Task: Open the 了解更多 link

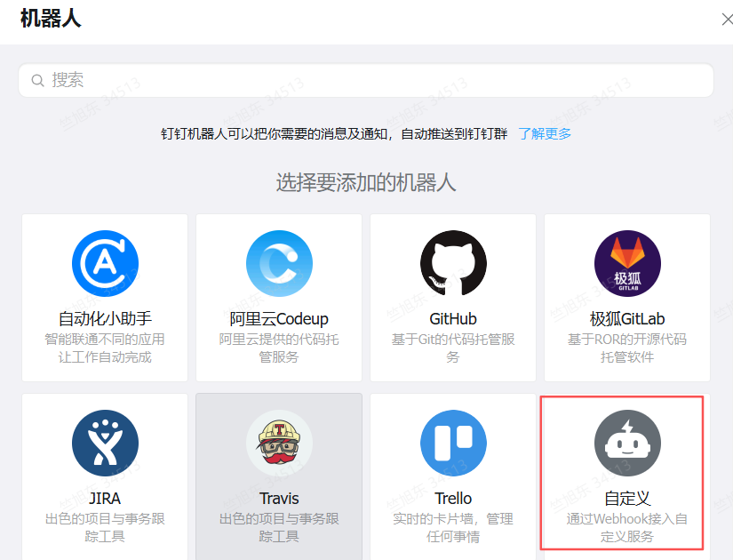Action: (545, 134)
